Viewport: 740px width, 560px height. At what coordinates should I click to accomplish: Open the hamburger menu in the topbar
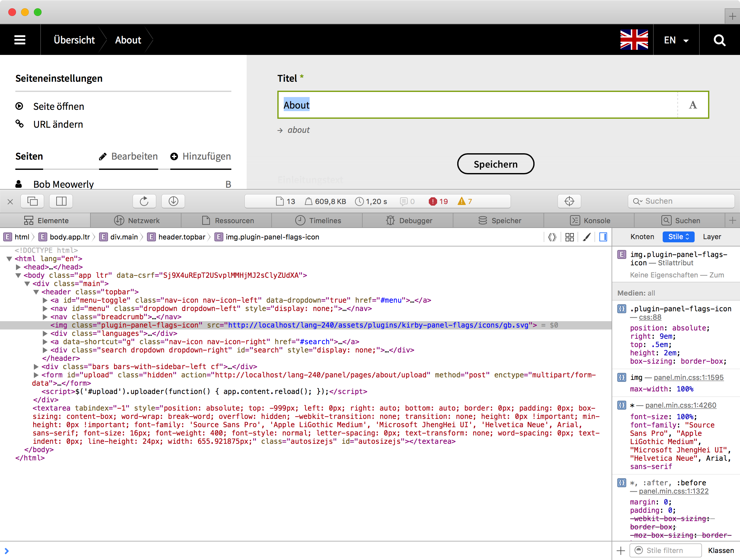coord(20,40)
